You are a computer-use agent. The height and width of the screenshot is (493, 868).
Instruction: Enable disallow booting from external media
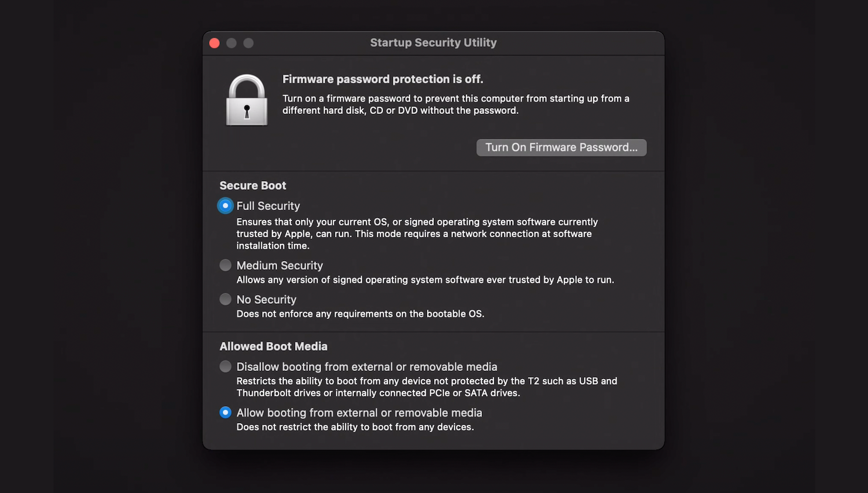tap(225, 366)
